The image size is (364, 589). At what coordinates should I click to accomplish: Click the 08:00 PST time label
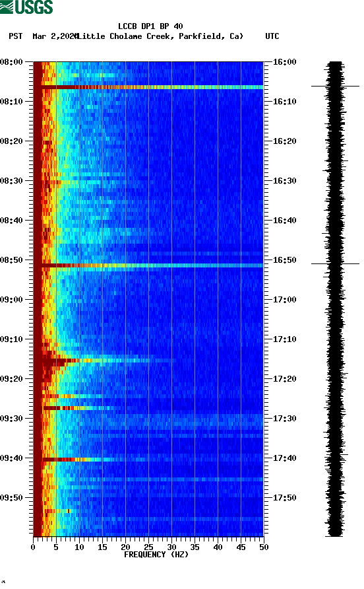coord(12,61)
